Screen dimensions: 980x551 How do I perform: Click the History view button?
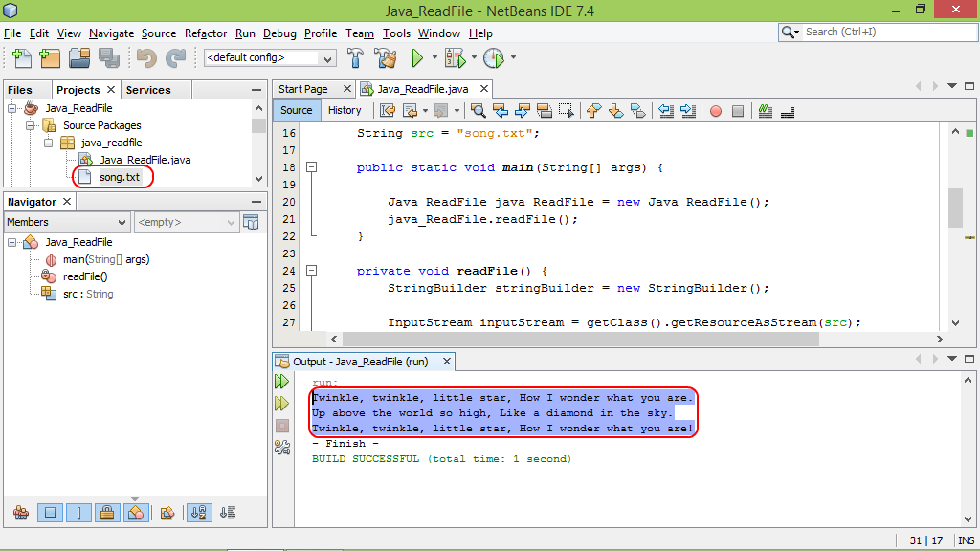[345, 111]
